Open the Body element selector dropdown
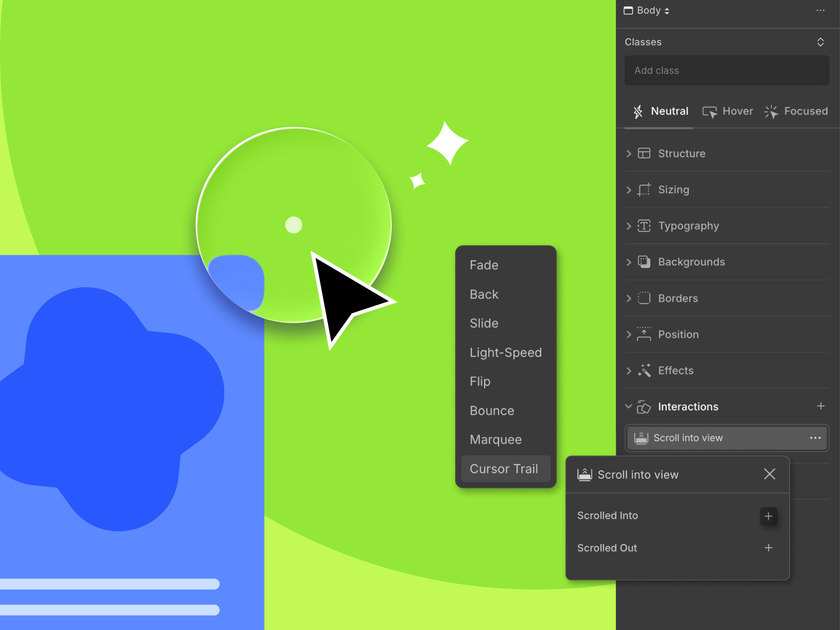 [x=647, y=10]
